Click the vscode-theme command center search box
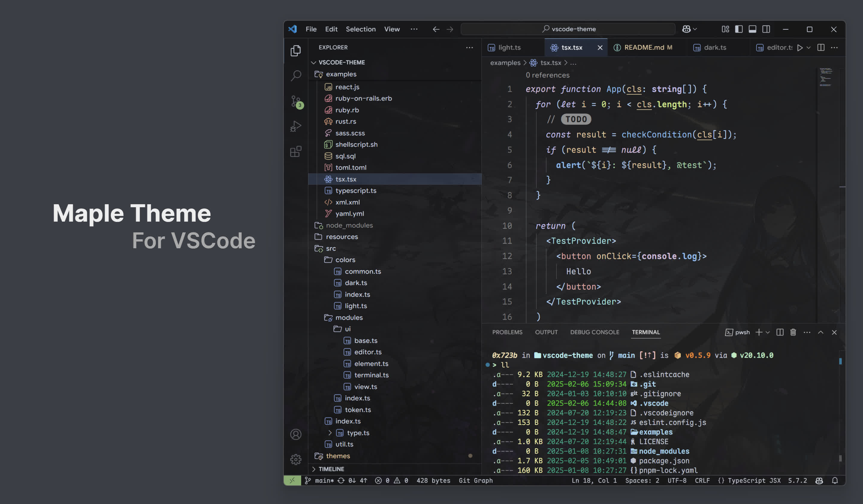 568,29
